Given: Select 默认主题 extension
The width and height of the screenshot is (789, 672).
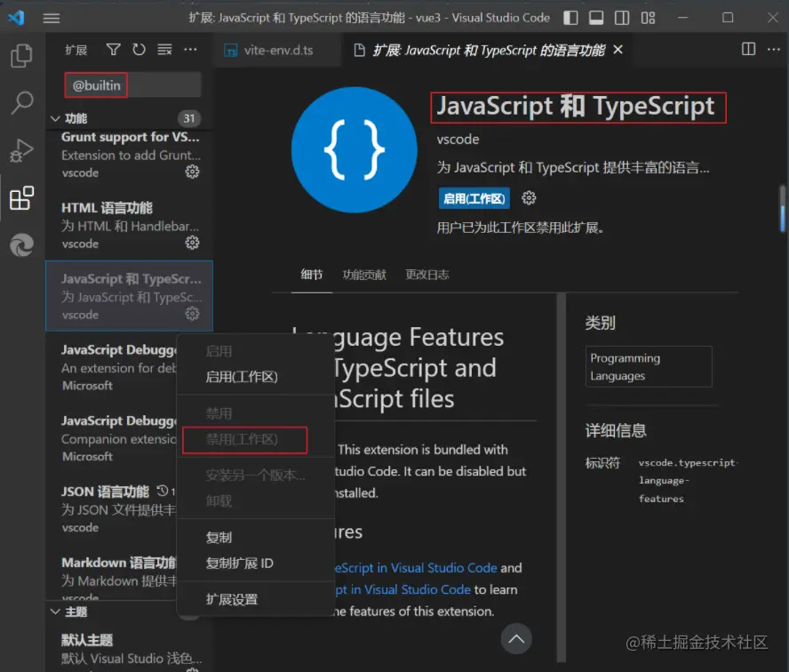Looking at the screenshot, I should click(130, 648).
